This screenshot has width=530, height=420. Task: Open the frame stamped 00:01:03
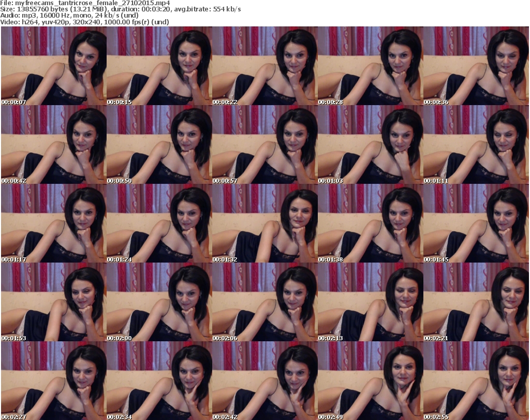(x=370, y=144)
